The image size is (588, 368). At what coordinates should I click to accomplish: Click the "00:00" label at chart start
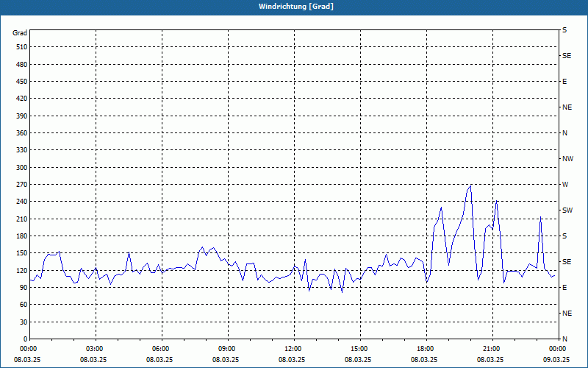27,349
